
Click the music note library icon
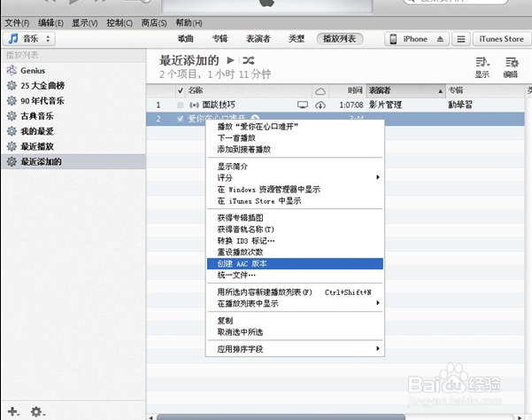pos(13,38)
